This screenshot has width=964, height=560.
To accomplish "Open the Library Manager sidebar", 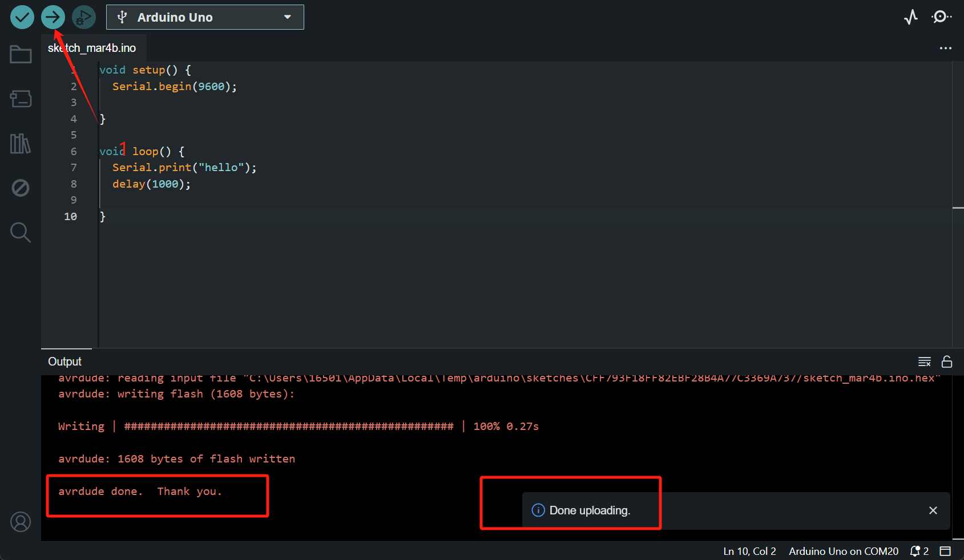I will coord(21,143).
